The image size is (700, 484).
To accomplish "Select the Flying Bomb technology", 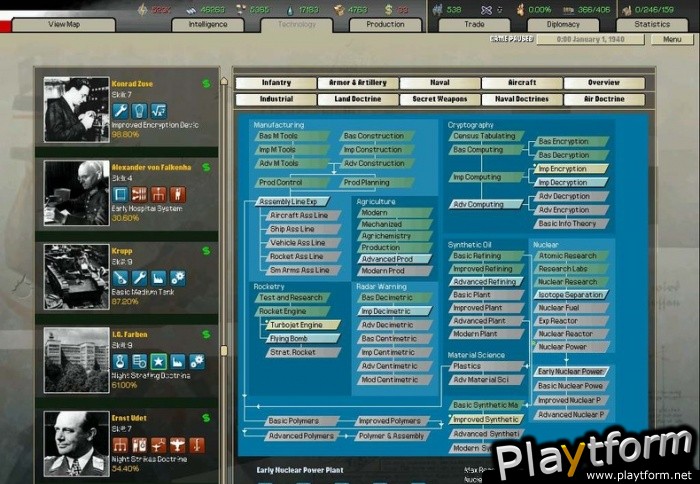I will tap(303, 339).
